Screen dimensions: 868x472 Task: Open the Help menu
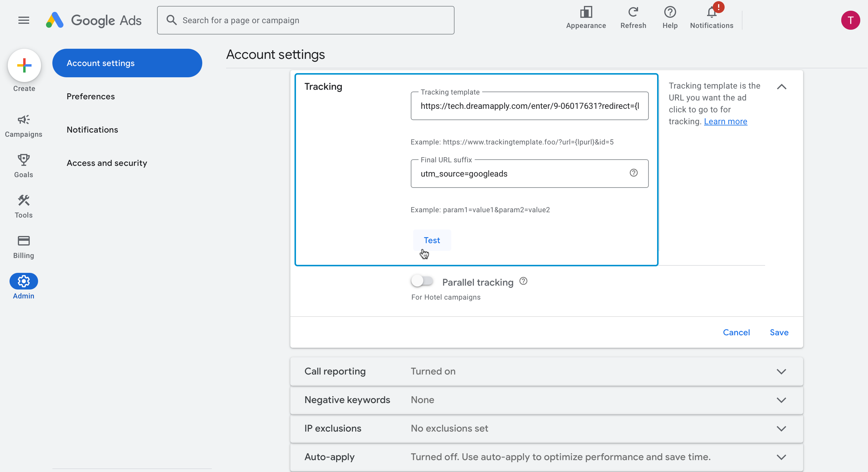tap(670, 18)
